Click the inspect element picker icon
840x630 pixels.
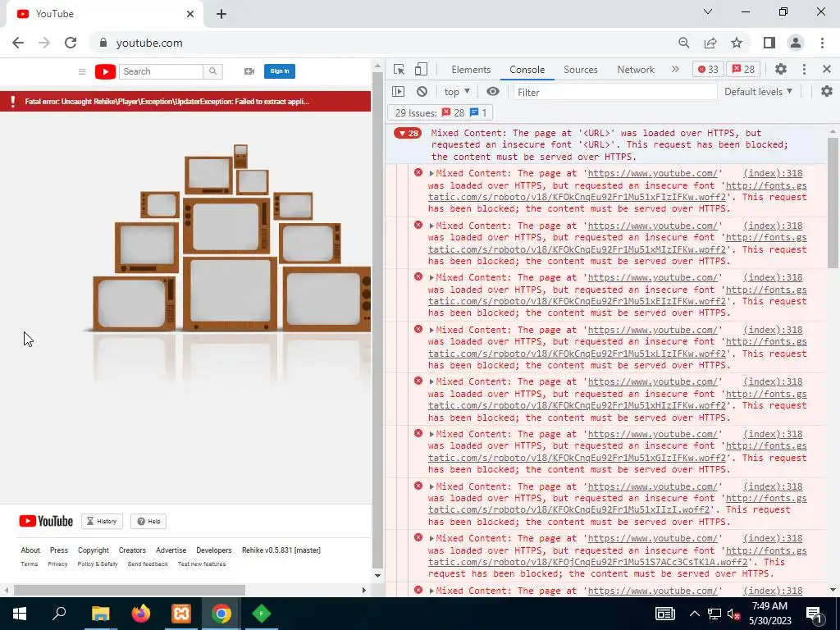[399, 69]
